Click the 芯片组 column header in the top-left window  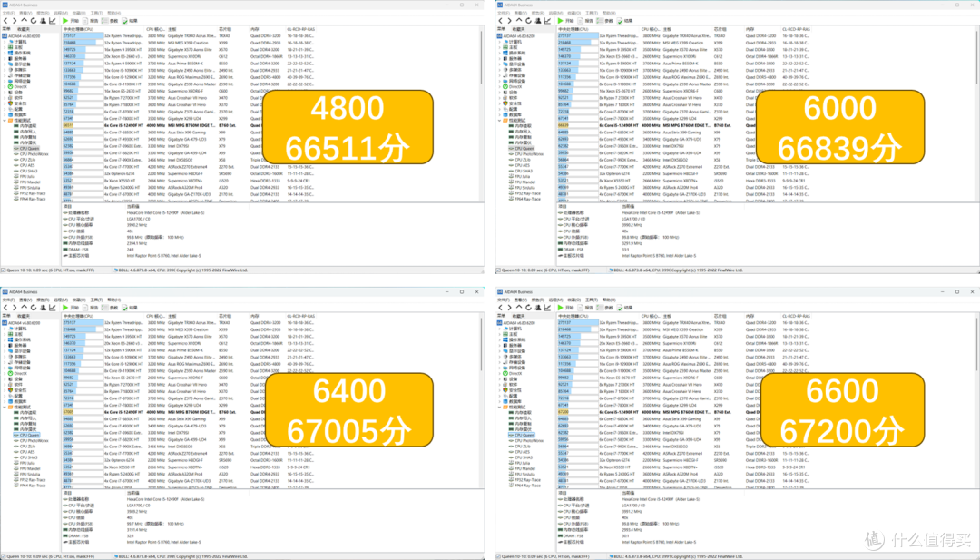click(225, 29)
